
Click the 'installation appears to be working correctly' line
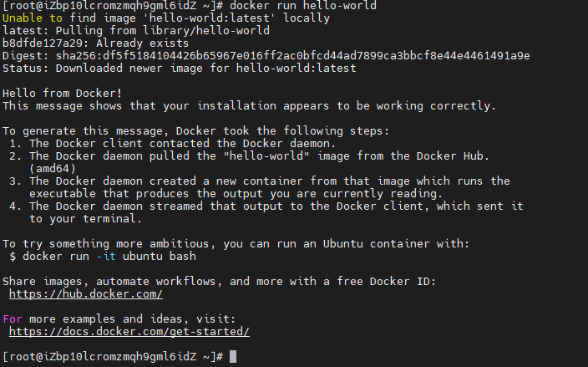point(249,106)
